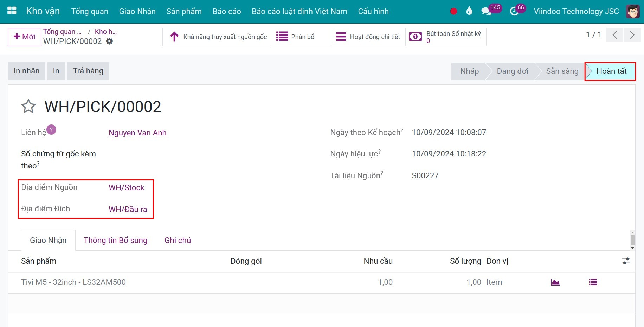Open detailed operations list icon for Tivi M5
644x327 pixels.
pos(593,282)
